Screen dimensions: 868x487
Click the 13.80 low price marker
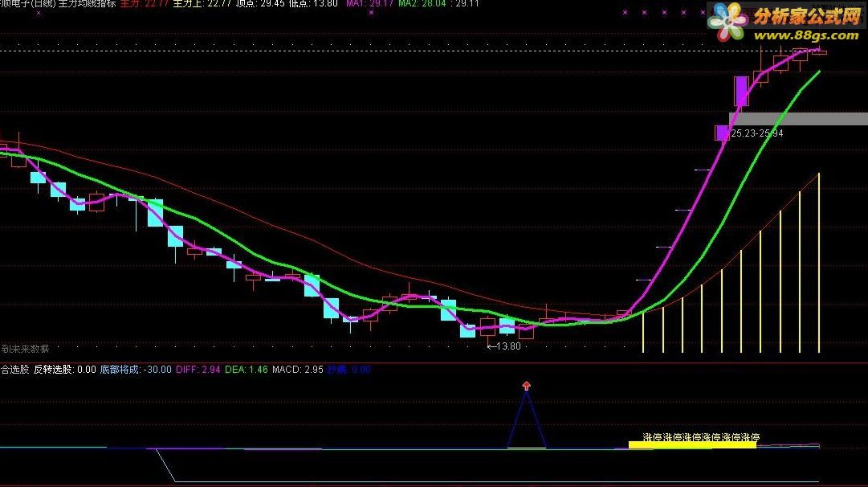[503, 346]
